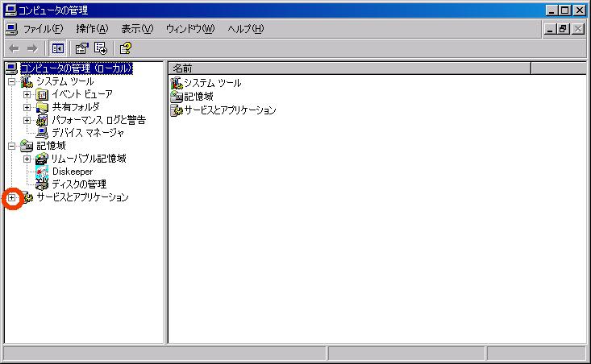Click the デバイス マネージャ icon in tree
This screenshot has height=364, width=591.
[42, 133]
